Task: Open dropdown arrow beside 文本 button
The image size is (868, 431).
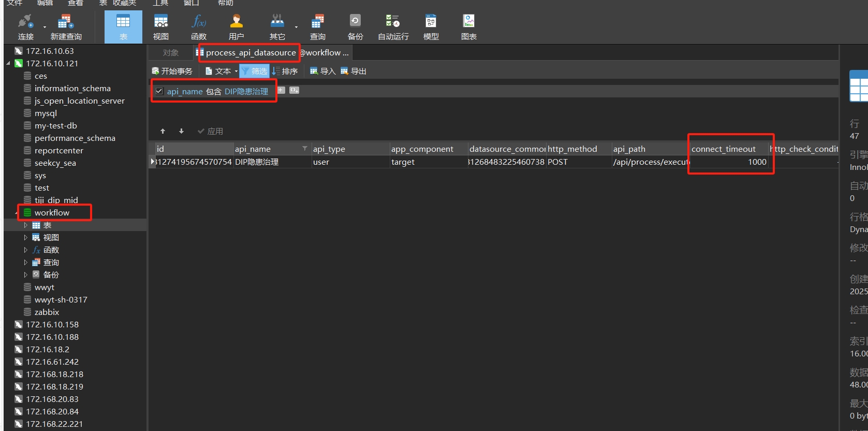Action: [x=236, y=71]
